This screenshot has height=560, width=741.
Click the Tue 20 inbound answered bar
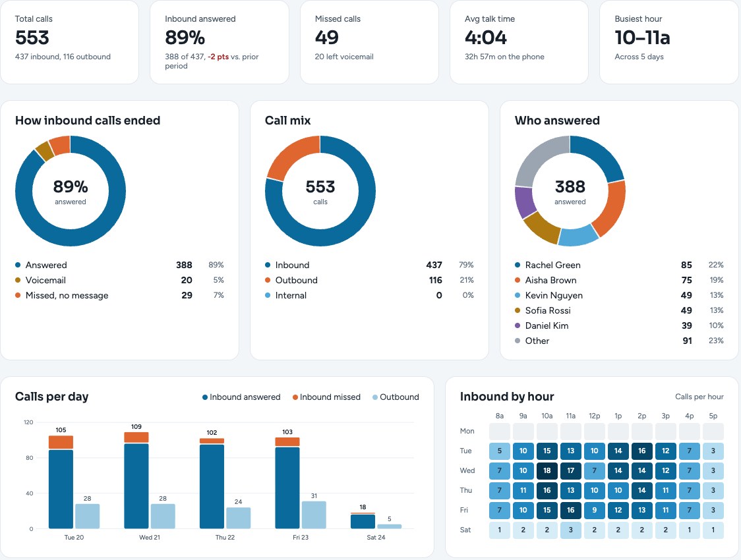point(61,489)
